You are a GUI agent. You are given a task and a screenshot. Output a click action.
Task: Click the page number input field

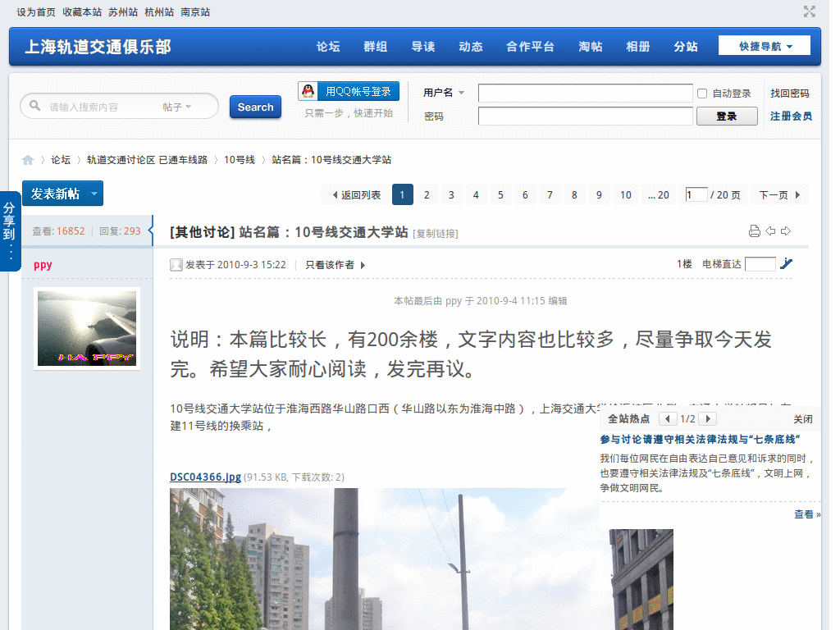[696, 195]
